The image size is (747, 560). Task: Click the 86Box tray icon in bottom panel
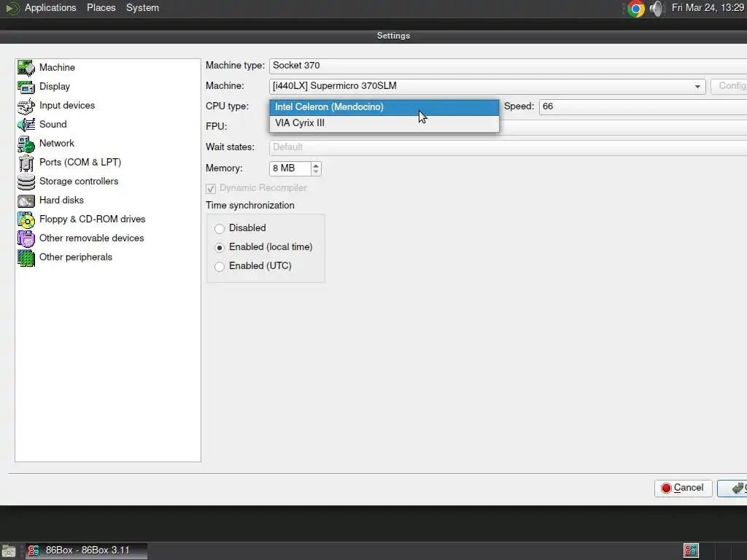[x=691, y=551]
